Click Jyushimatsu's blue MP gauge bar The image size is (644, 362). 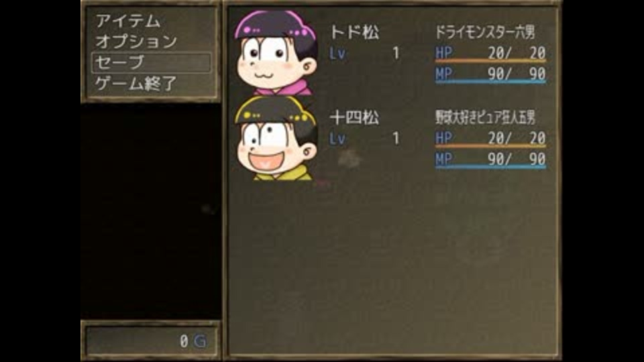coord(491,167)
